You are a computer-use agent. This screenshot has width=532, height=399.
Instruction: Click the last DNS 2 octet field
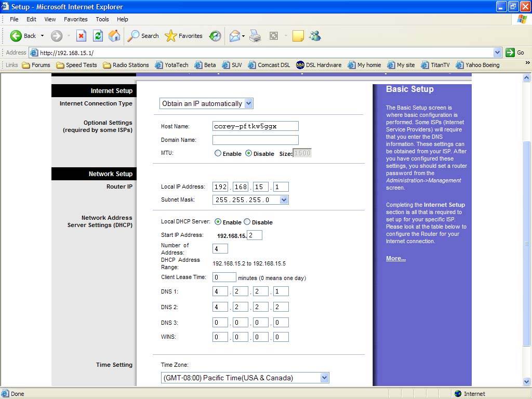click(x=281, y=307)
